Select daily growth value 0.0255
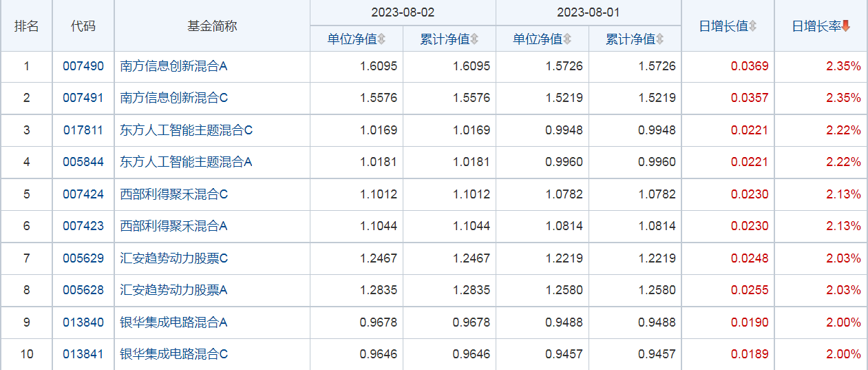The width and height of the screenshot is (868, 370). [x=750, y=290]
